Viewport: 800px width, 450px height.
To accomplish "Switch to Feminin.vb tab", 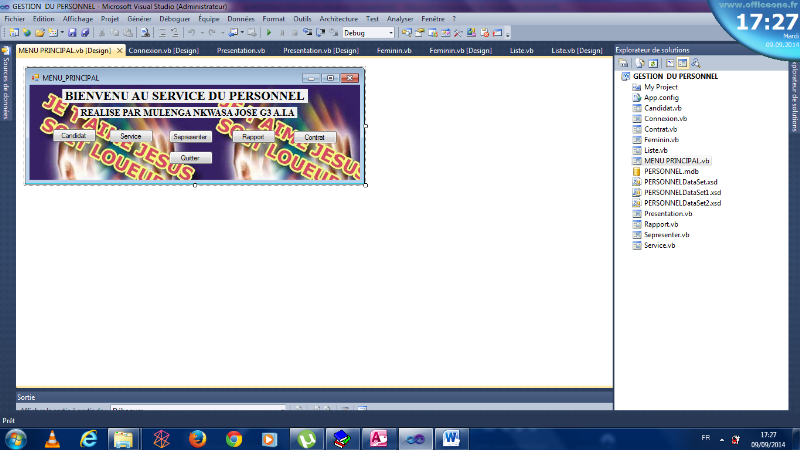I will pos(394,51).
